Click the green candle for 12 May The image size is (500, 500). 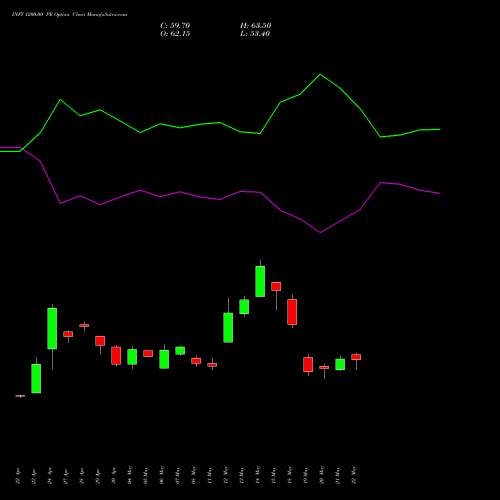(x=228, y=327)
